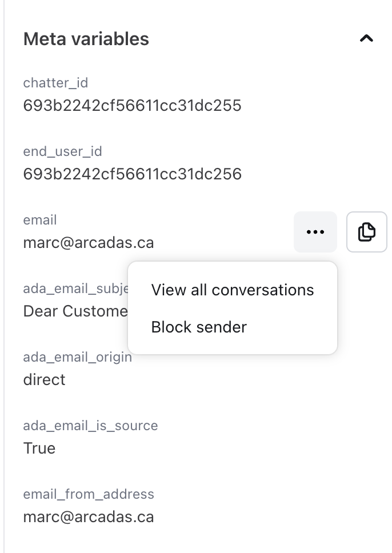Click the end_user_id field label

pyautogui.click(x=62, y=151)
